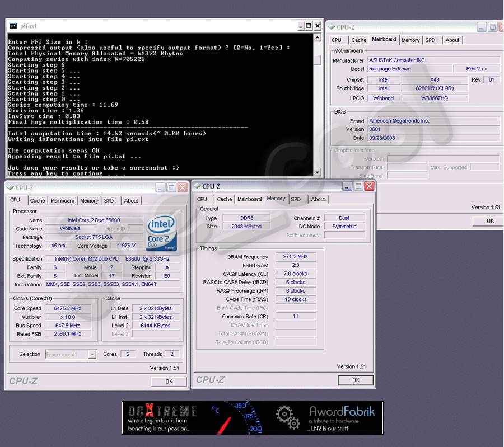Click the DDR3 memory type field
The image size is (504, 447).
(x=246, y=218)
